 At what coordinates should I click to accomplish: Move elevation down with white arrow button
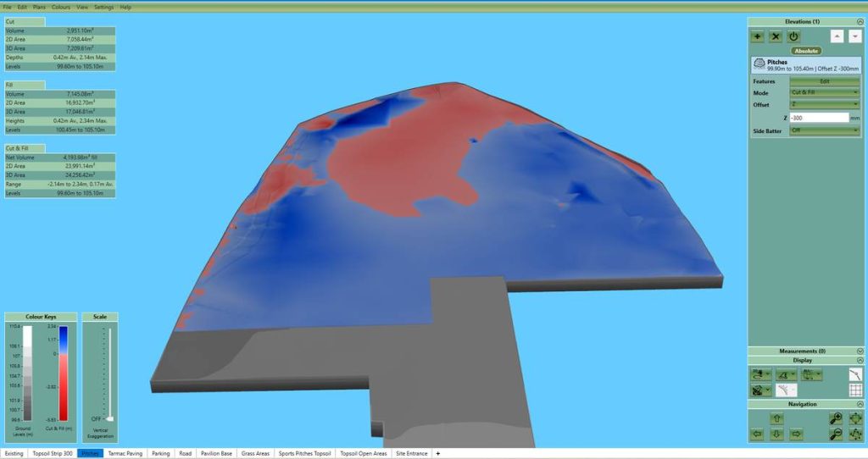(855, 36)
